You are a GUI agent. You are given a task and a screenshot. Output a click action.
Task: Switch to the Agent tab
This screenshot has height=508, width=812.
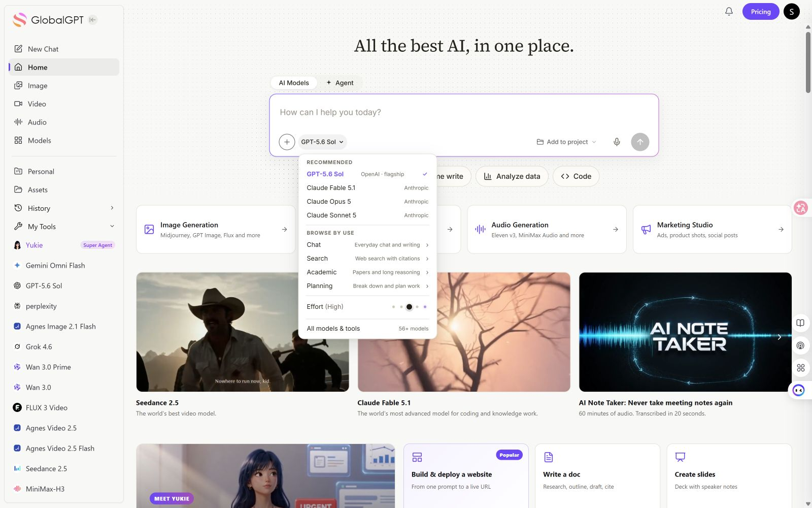pyautogui.click(x=340, y=83)
